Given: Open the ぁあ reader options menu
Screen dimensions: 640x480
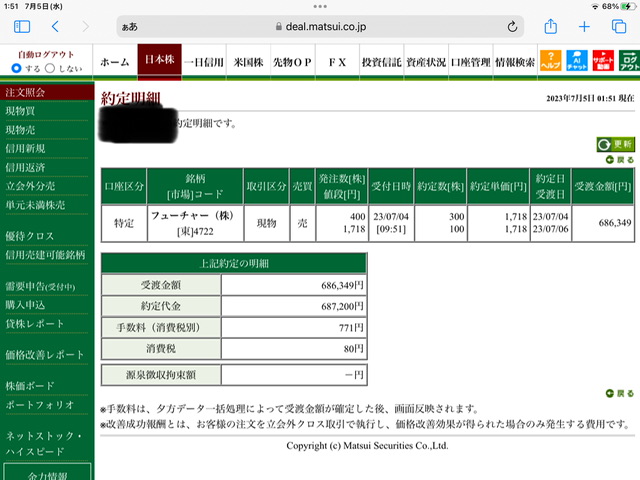Looking at the screenshot, I should pos(130,27).
